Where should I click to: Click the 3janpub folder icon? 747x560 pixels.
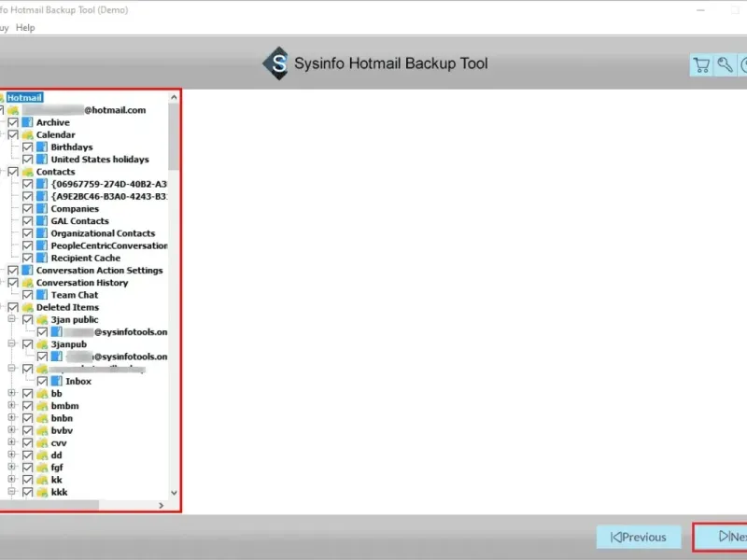pyautogui.click(x=42, y=344)
